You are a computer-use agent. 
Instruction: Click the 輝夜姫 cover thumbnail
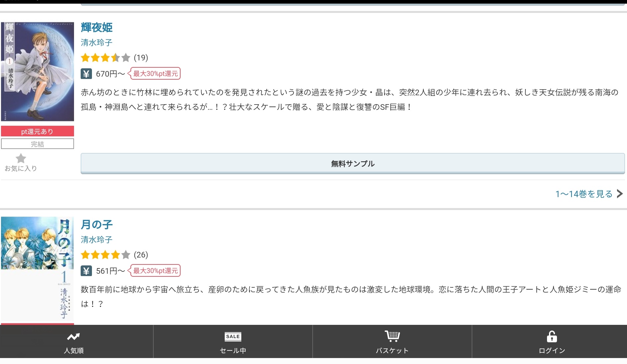(x=38, y=72)
